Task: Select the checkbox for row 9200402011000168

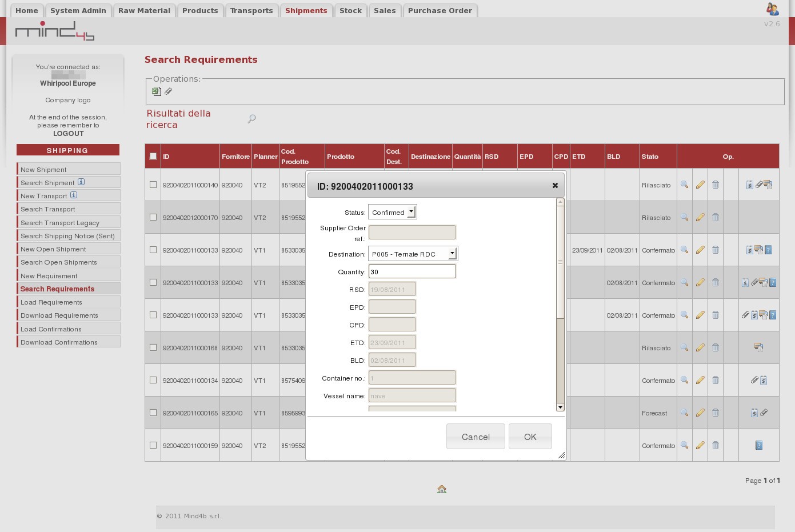Action: point(153,347)
